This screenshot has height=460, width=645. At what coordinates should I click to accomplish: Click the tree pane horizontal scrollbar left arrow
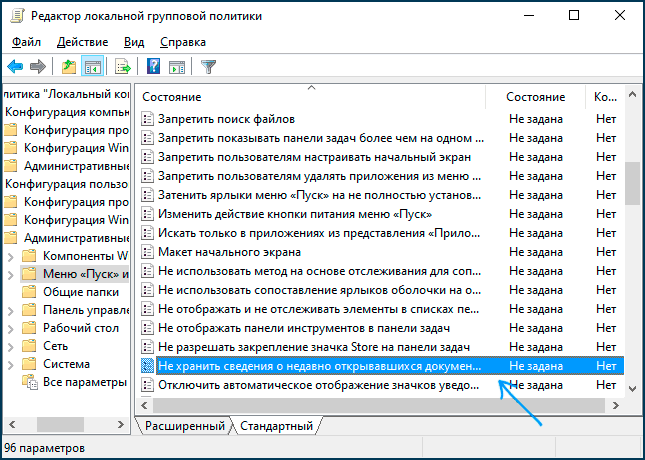pos(12,424)
